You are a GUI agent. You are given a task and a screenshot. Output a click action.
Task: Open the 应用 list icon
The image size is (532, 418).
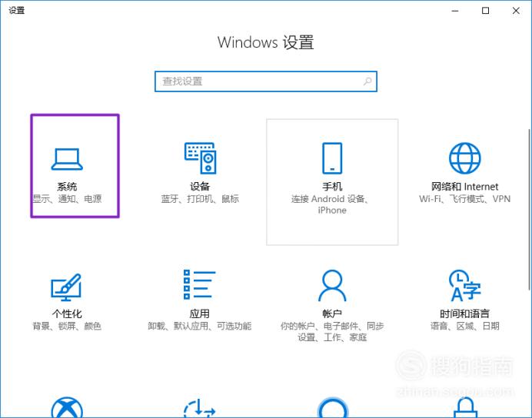pyautogui.click(x=200, y=285)
